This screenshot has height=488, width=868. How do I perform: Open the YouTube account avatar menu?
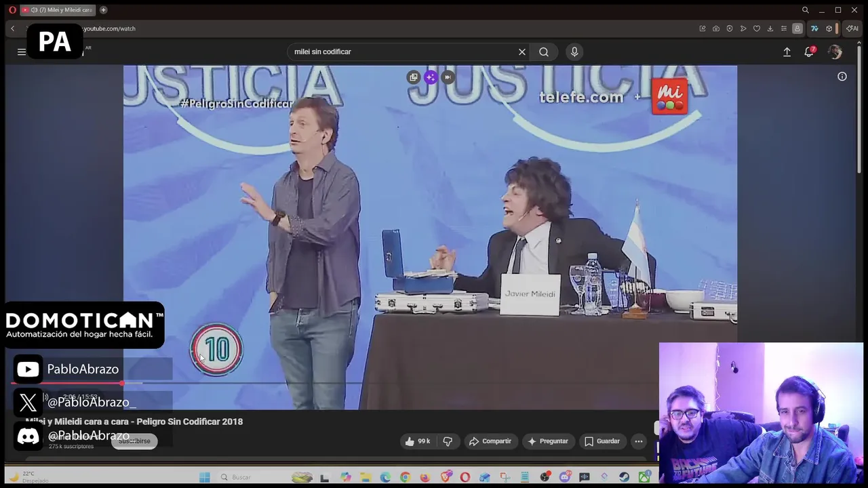point(835,52)
